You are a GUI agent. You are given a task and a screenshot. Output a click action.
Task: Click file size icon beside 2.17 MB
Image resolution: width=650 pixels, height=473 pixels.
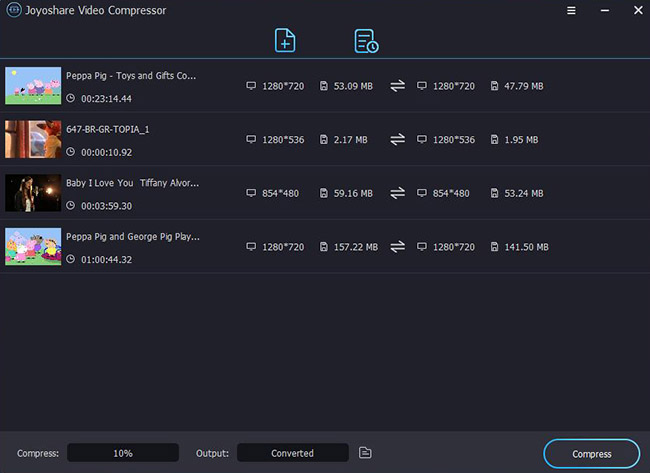(x=324, y=139)
